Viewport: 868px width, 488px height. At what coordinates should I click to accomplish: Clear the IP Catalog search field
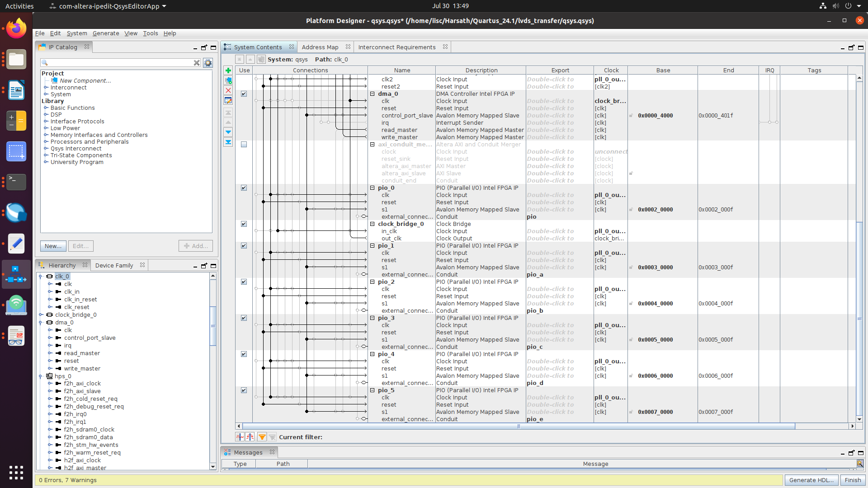pos(197,63)
